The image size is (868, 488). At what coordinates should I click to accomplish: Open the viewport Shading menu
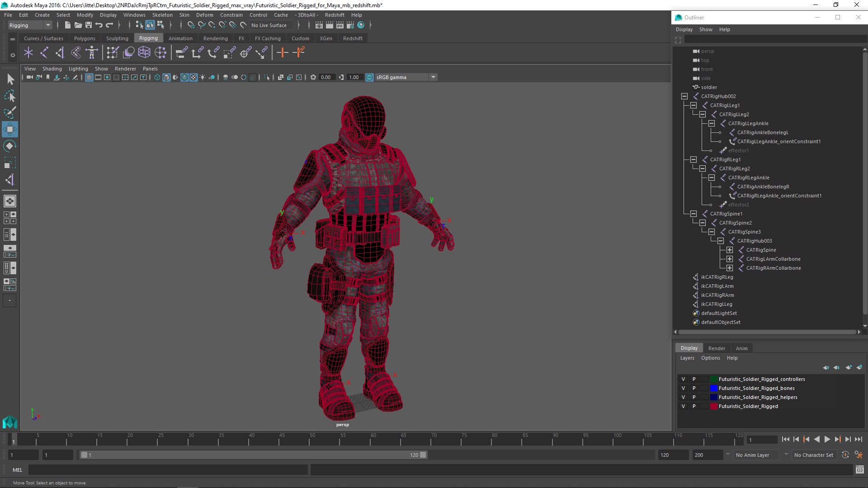point(52,69)
